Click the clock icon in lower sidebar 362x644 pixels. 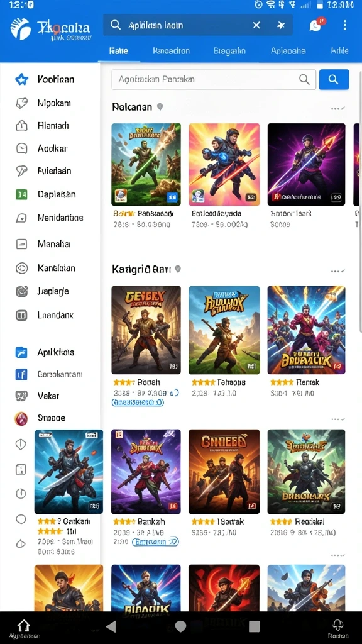[x=21, y=494]
